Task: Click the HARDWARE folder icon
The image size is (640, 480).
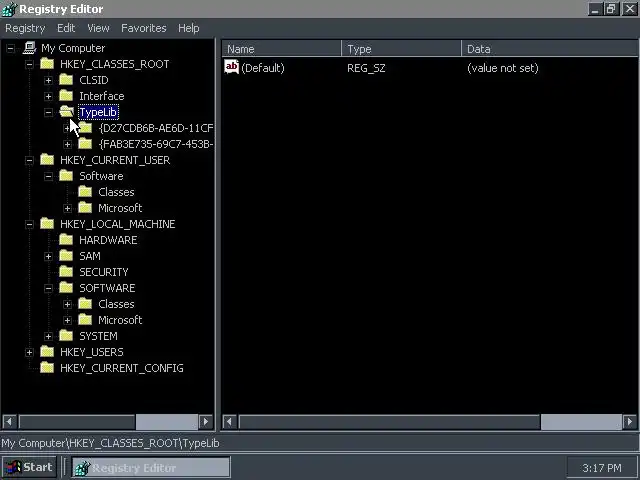Action: [66, 240]
